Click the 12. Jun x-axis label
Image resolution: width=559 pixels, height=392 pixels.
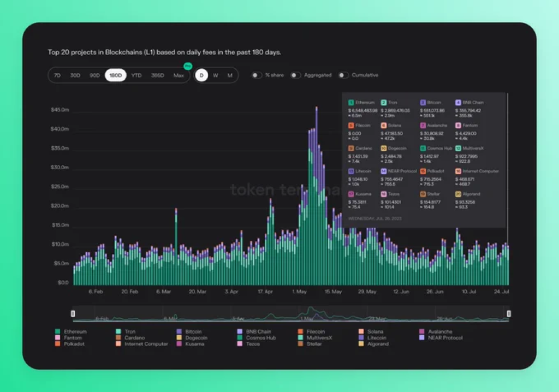coord(401,292)
